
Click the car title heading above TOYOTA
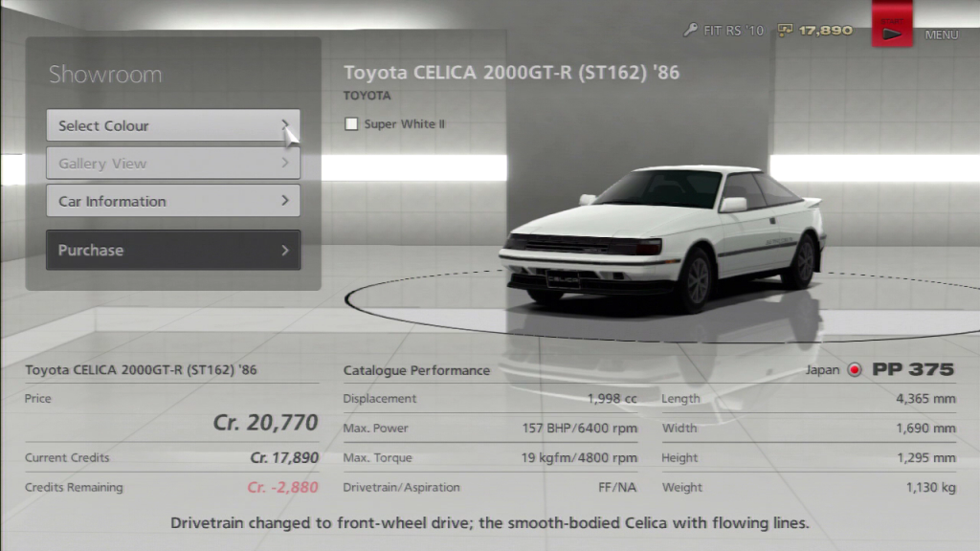(x=511, y=73)
